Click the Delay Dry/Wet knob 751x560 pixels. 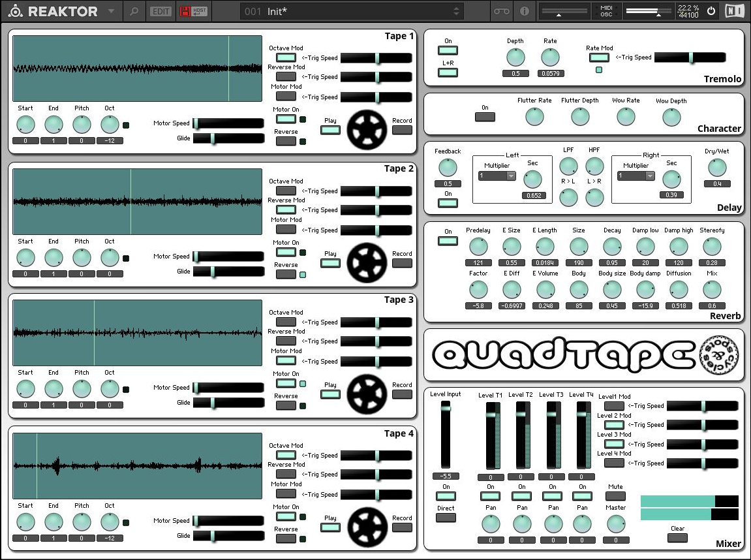pos(717,168)
